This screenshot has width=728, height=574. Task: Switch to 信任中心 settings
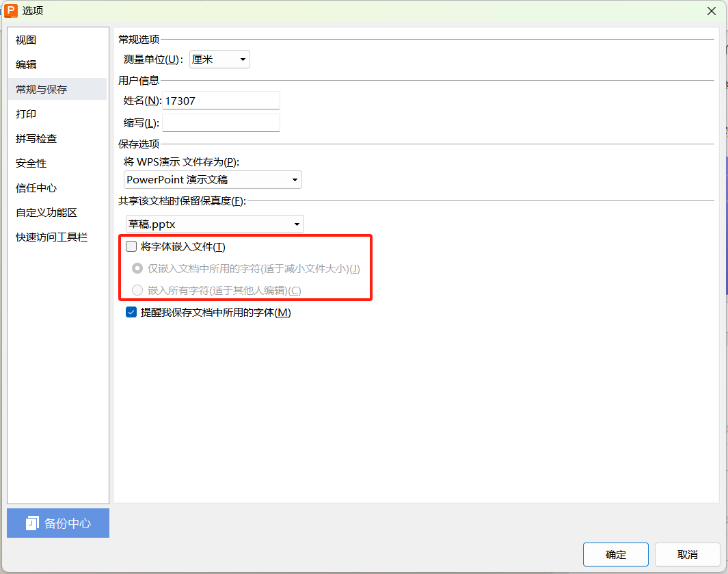coord(36,188)
